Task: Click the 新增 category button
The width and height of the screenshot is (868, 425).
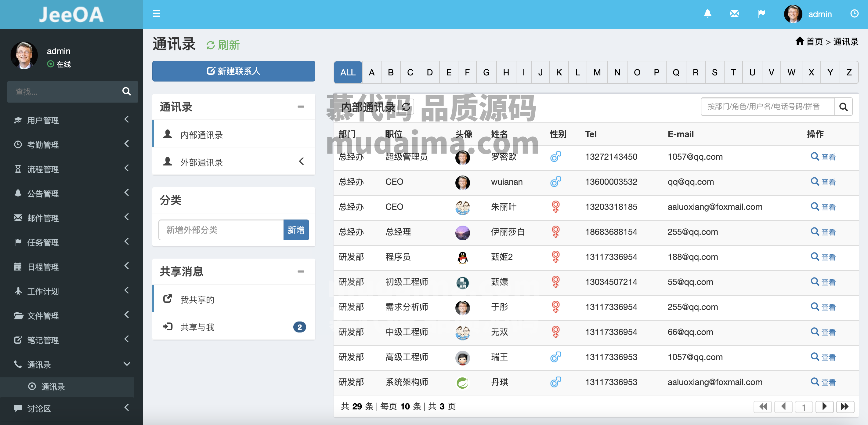Action: (x=296, y=230)
